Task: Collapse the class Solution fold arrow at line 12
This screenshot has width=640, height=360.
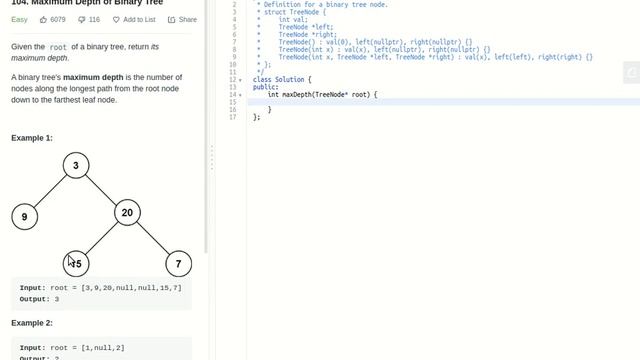Action: 240,80
